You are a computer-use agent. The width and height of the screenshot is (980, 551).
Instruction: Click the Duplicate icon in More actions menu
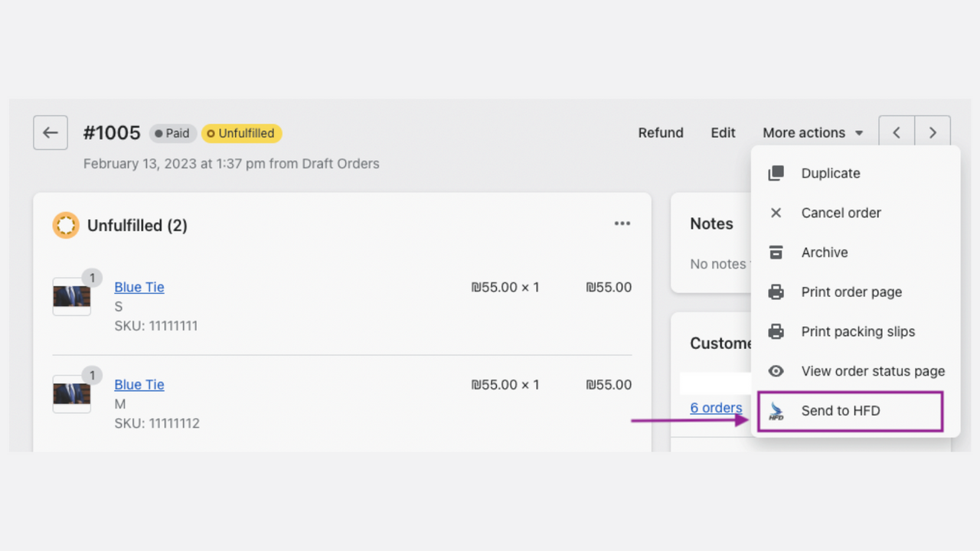tap(775, 173)
